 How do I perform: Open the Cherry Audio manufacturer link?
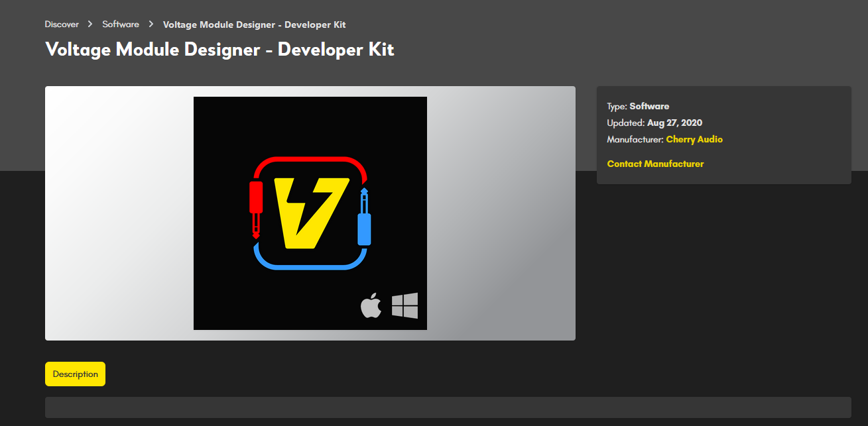(694, 140)
